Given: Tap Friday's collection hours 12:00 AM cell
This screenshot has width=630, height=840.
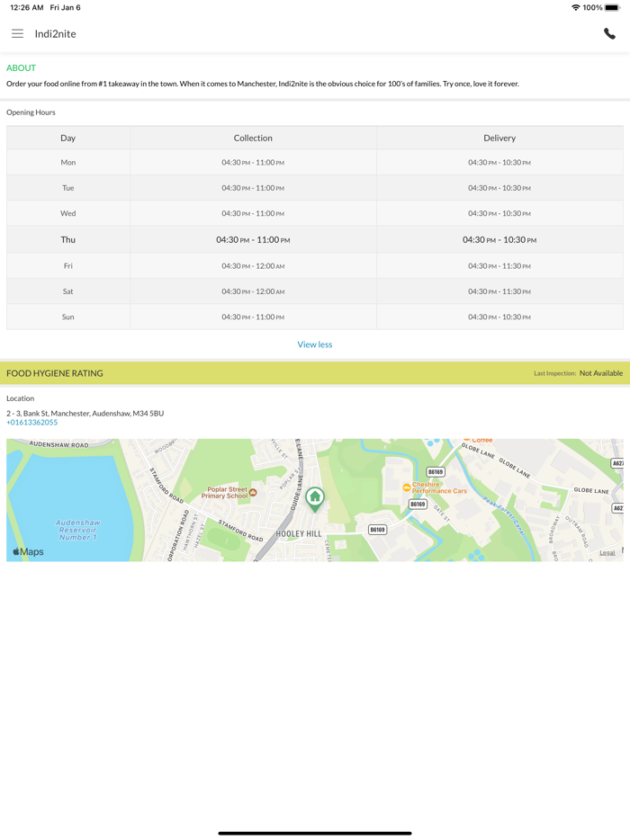Looking at the screenshot, I should (253, 265).
